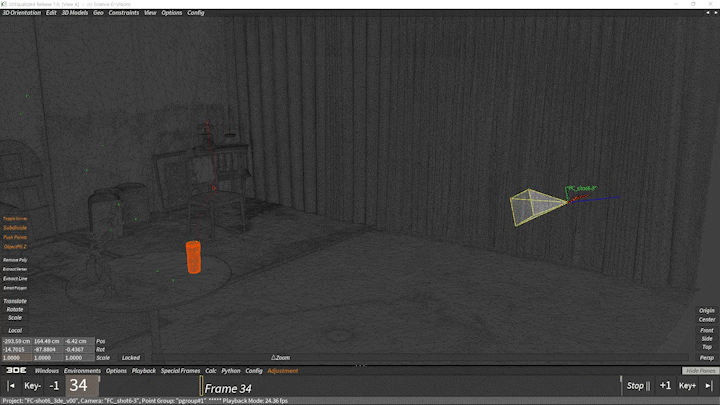Image resolution: width=720 pixels, height=405 pixels.
Task: Click the first scale field 1.0000
Action: click(x=17, y=358)
